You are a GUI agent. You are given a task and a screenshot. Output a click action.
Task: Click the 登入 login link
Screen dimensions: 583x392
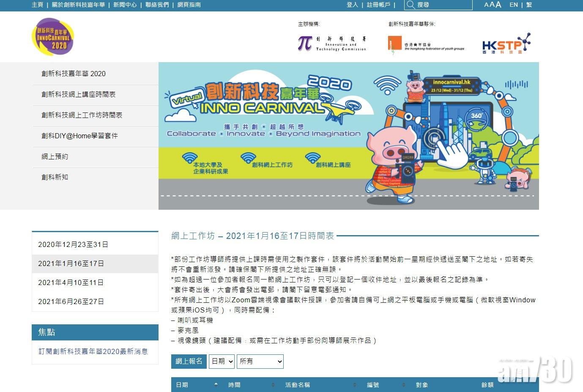click(352, 5)
